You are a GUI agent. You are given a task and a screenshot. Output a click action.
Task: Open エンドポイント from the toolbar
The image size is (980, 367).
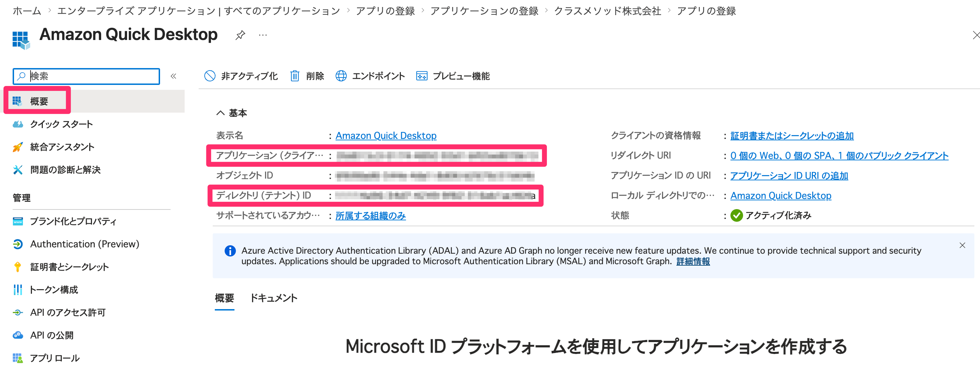(x=370, y=76)
